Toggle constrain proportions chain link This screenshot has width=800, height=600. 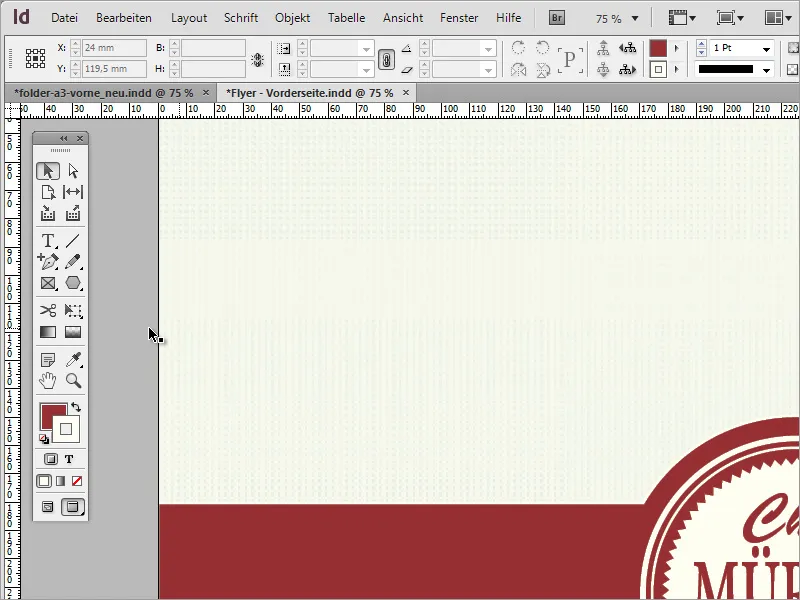386,60
